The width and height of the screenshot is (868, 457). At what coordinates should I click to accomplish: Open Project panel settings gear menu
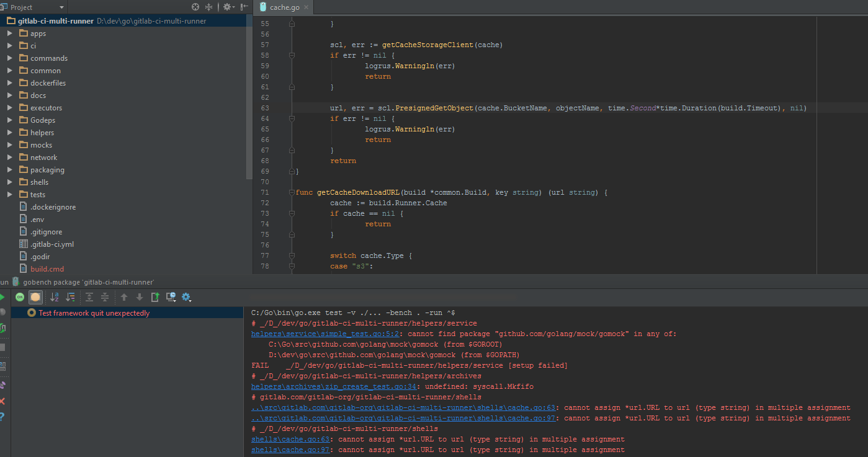click(228, 7)
